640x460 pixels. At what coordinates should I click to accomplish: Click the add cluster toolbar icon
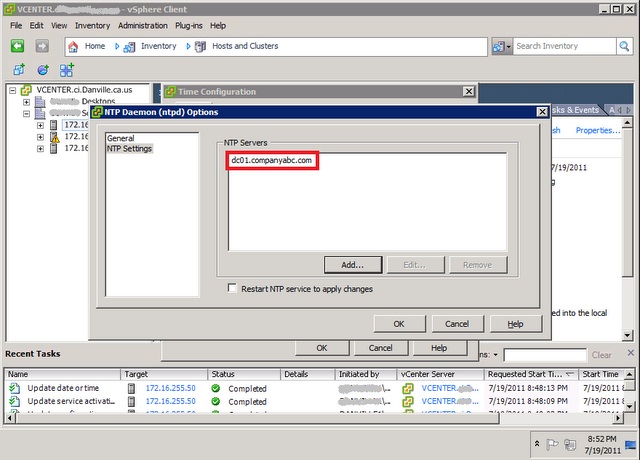[x=67, y=70]
